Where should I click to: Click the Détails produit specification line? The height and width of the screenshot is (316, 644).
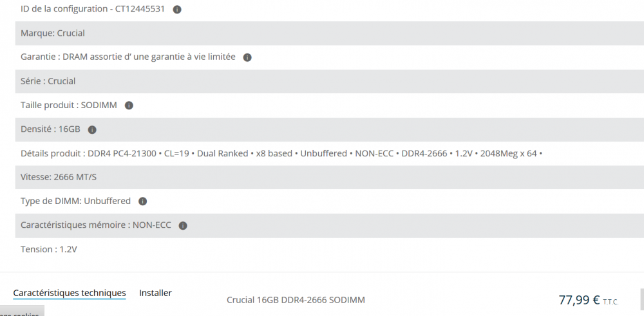coord(281,154)
